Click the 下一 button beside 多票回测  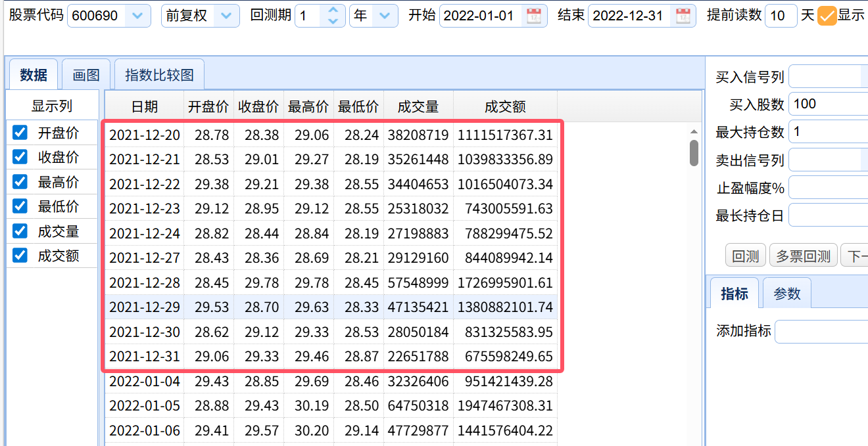[x=854, y=256]
